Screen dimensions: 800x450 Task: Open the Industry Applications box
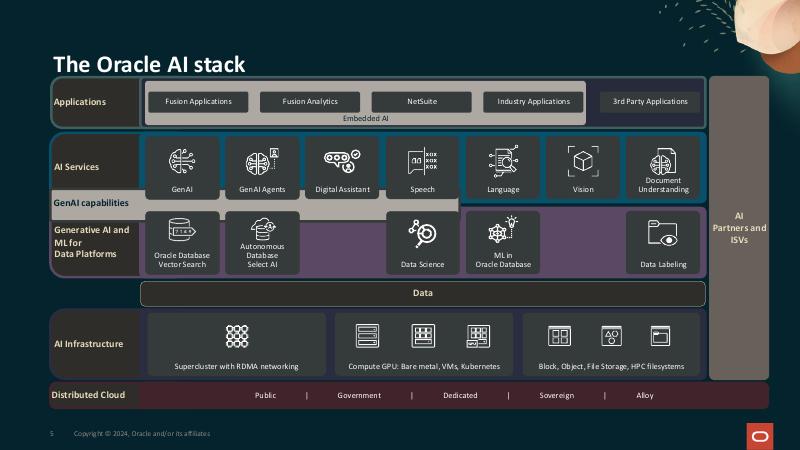tap(533, 102)
